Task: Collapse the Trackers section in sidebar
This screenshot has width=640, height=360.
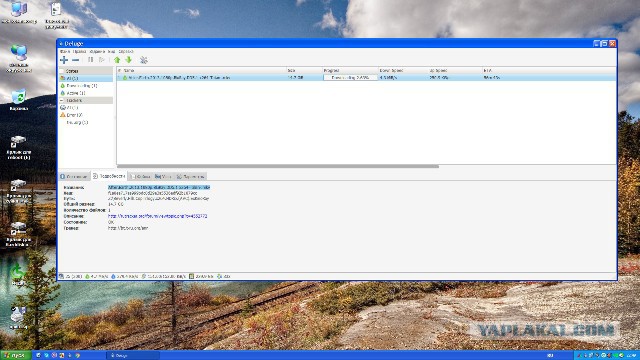Action: 62,100
